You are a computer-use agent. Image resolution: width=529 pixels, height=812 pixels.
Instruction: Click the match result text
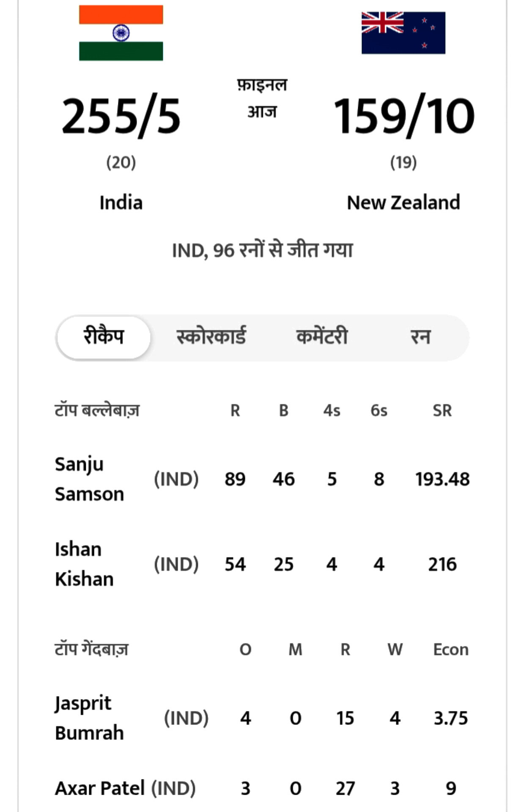pyautogui.click(x=262, y=250)
